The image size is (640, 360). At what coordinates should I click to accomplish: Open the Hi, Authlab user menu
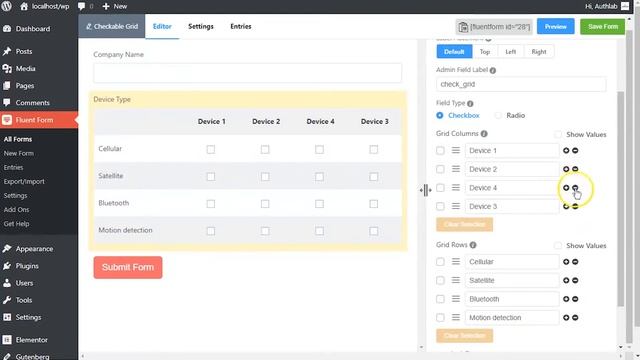[x=607, y=6]
